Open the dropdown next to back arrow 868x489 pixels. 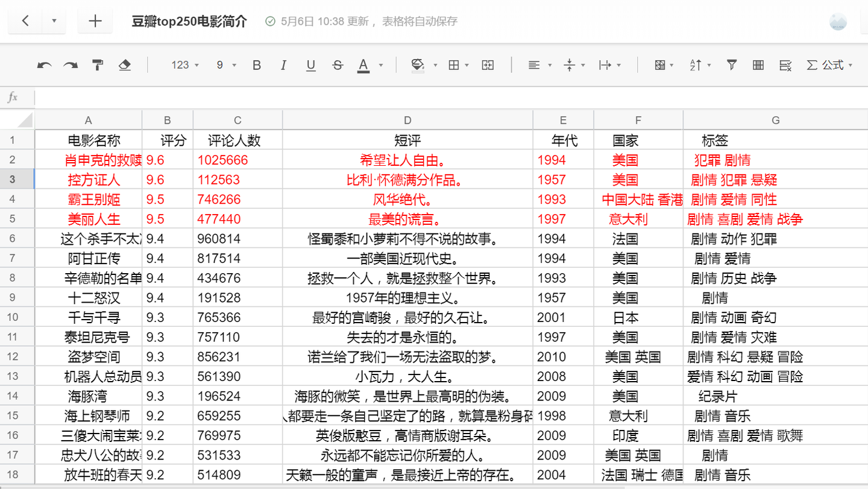point(54,21)
